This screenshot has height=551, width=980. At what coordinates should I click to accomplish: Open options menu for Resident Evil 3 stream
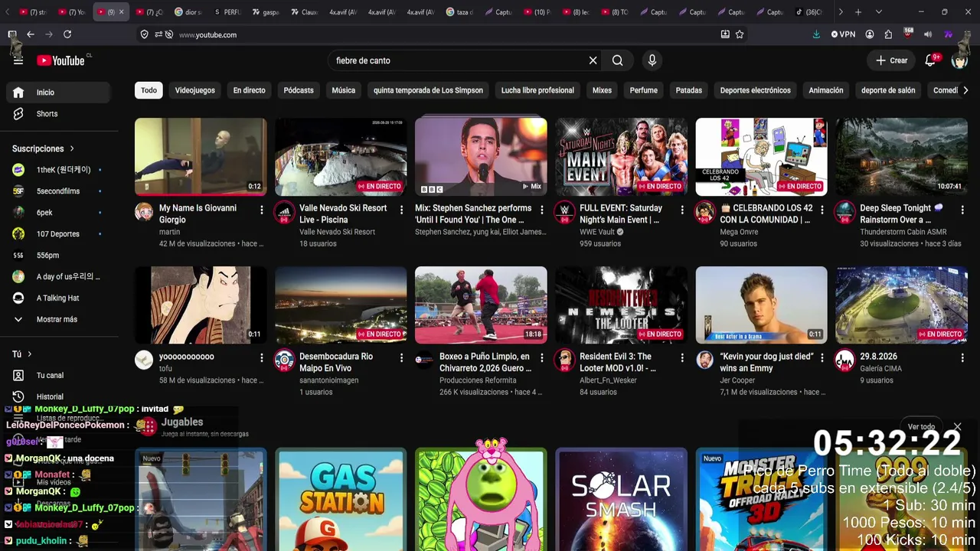pos(681,358)
